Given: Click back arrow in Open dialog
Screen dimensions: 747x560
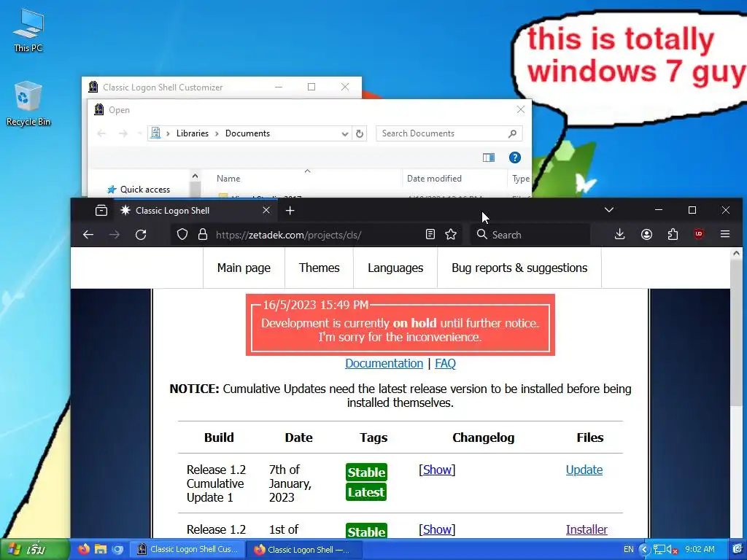Looking at the screenshot, I should tap(101, 133).
